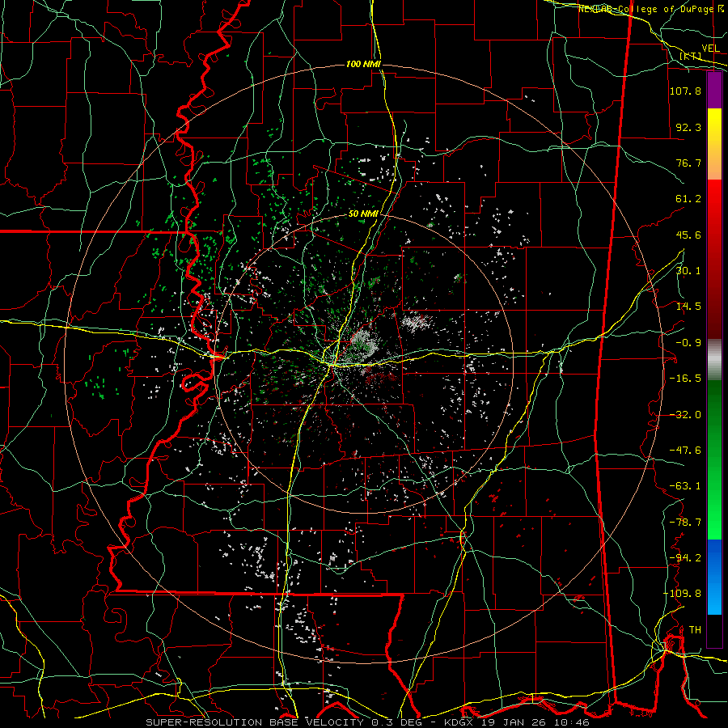Click the TH label on the legend
Viewport: 728px width, 728px height.
695,630
